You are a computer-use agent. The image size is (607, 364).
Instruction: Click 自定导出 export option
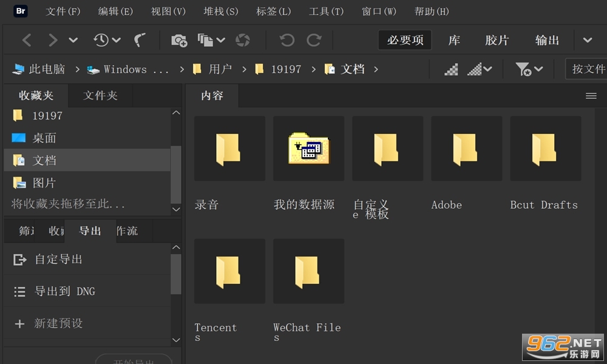pyautogui.click(x=87, y=259)
